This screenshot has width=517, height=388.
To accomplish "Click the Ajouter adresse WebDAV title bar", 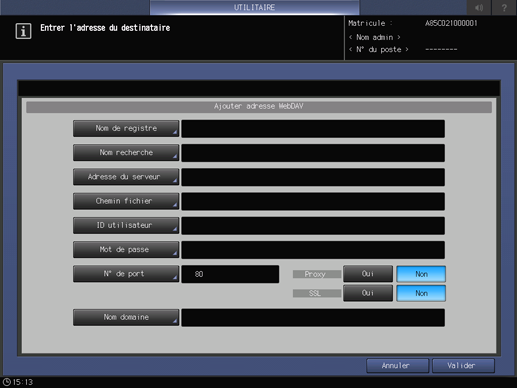I will tap(259, 107).
